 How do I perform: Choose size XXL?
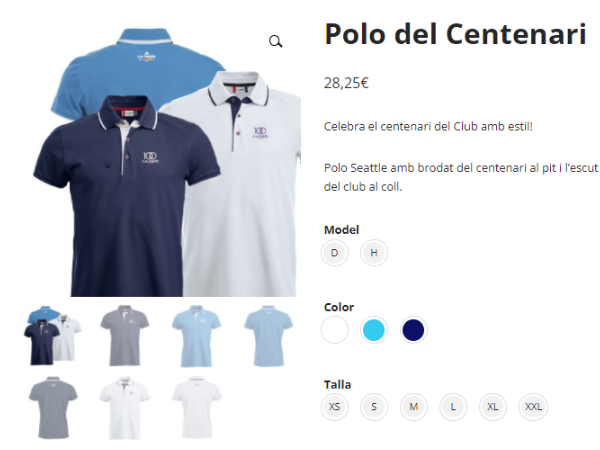(533, 406)
